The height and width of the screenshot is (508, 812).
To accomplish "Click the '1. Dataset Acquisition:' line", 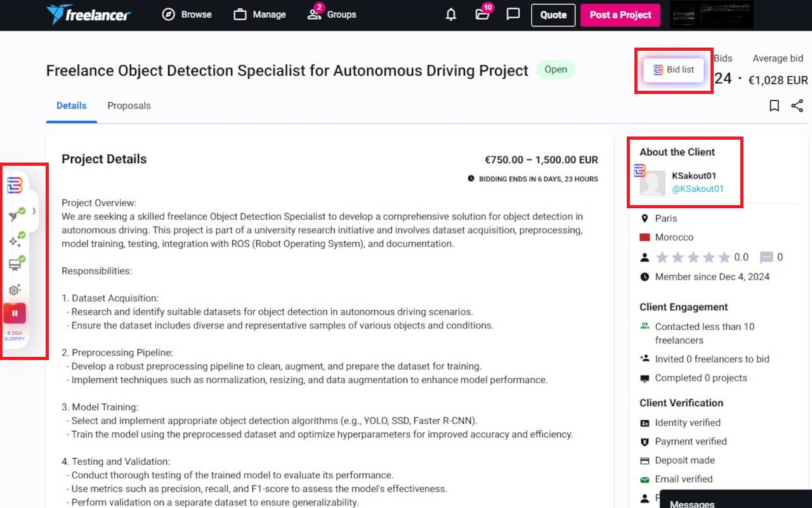I will point(110,298).
